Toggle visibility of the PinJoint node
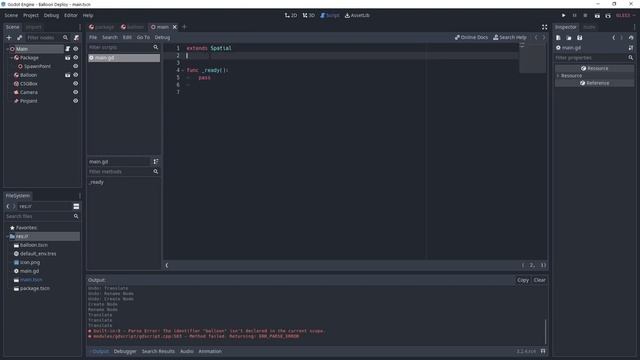The image size is (640, 360). (76, 101)
